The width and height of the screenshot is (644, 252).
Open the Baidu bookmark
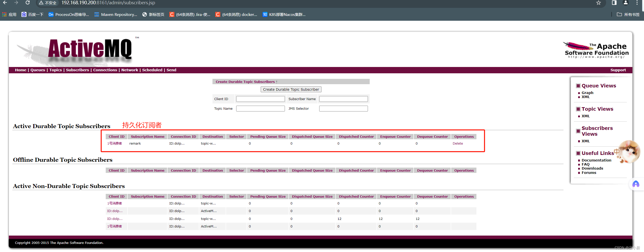[33, 14]
